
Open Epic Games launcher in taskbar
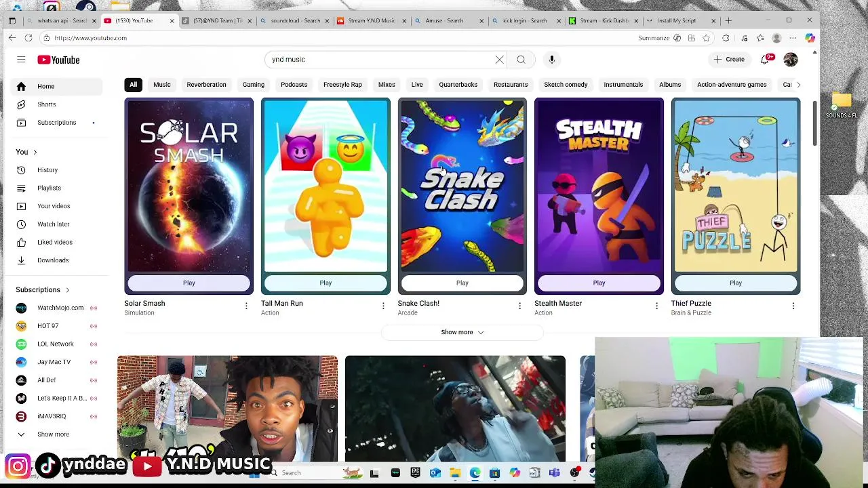(415, 473)
